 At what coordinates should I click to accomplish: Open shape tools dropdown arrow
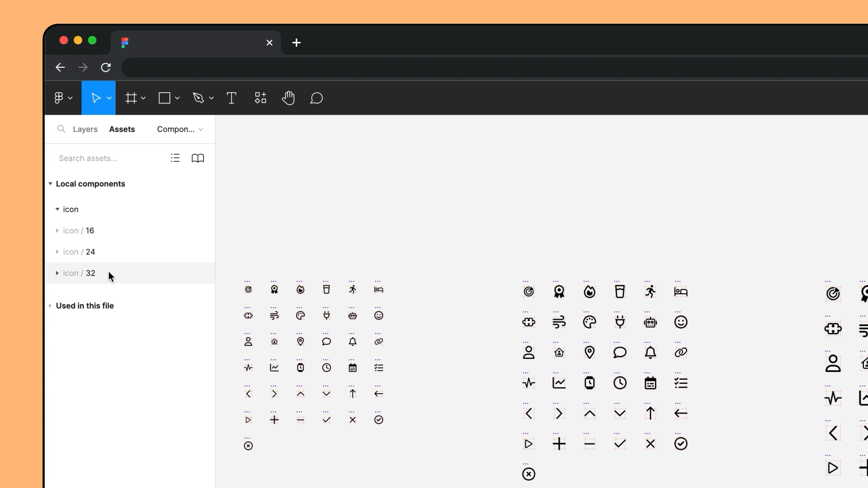coord(177,98)
